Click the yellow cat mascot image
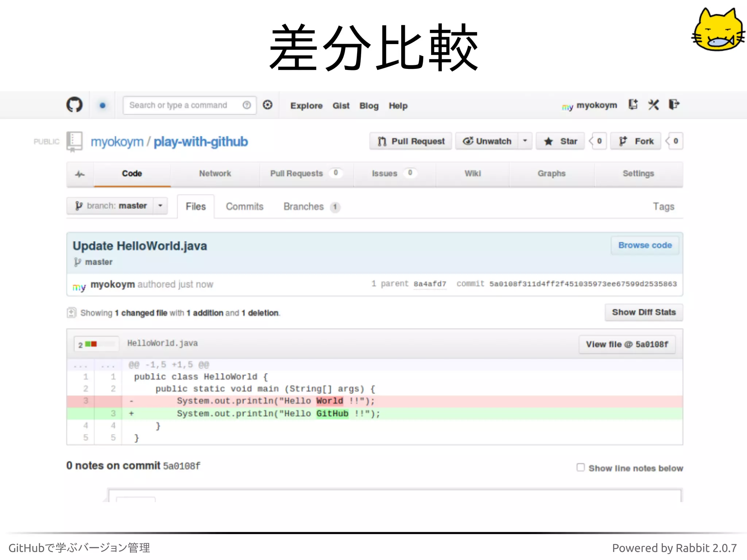Screen dimensions: 747x560 pyautogui.click(x=717, y=30)
